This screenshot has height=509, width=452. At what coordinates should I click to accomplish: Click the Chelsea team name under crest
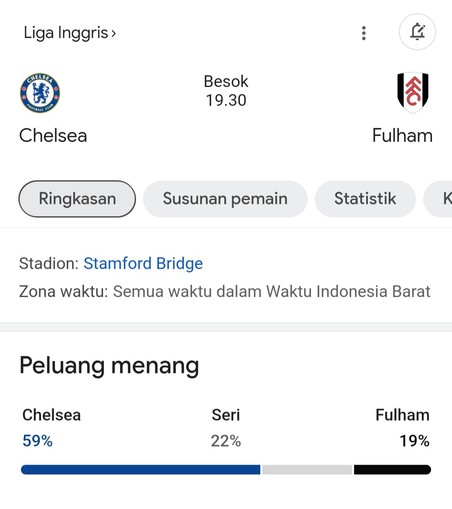[x=53, y=136]
